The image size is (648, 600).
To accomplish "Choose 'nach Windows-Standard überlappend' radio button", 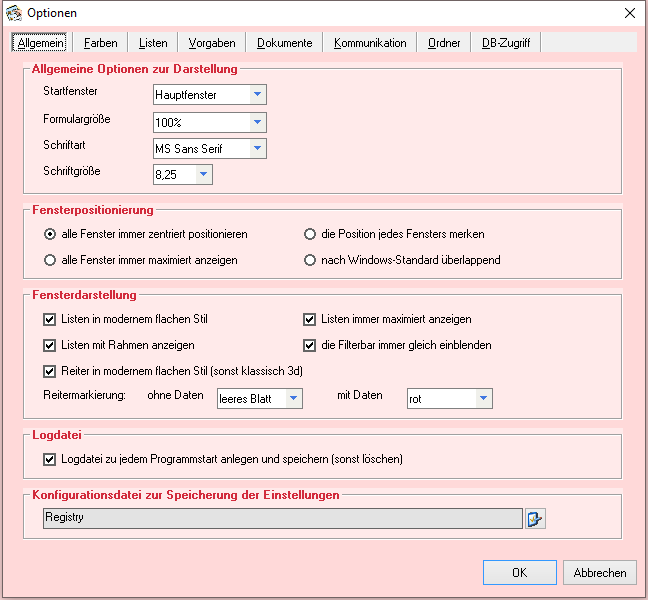I will [310, 260].
